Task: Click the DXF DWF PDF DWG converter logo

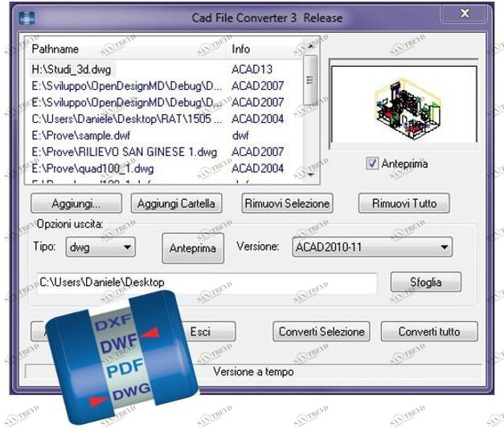Action: [122, 357]
